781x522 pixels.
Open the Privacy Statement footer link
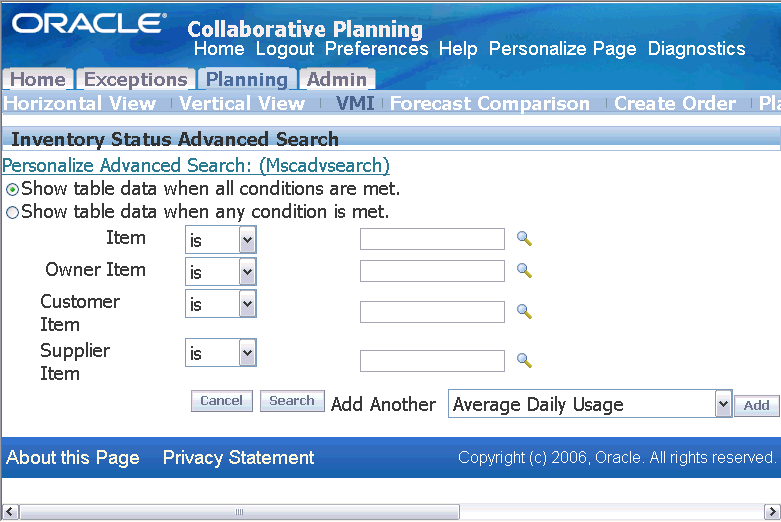(239, 457)
